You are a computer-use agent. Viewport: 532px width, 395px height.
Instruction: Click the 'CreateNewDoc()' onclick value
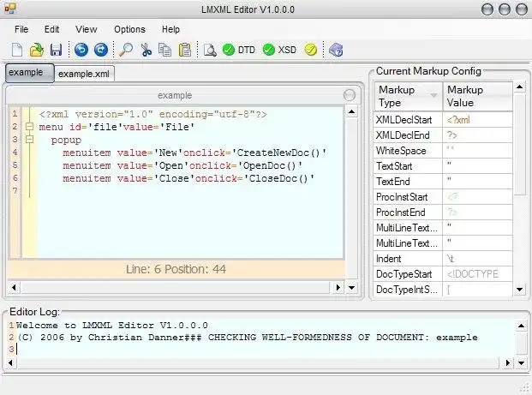[x=279, y=153]
